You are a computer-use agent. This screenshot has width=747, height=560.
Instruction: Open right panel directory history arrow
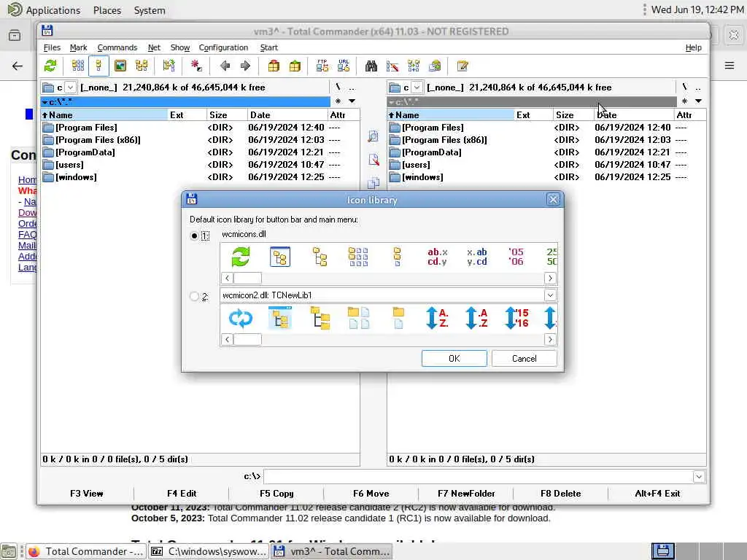coord(698,101)
